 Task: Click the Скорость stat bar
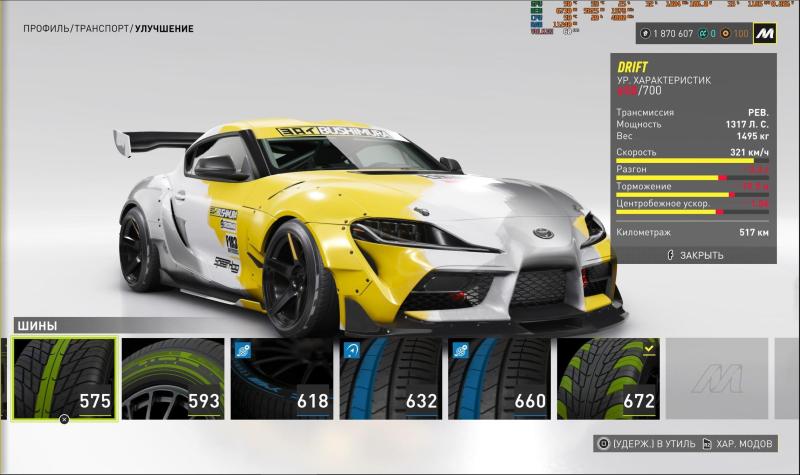pyautogui.click(x=691, y=160)
